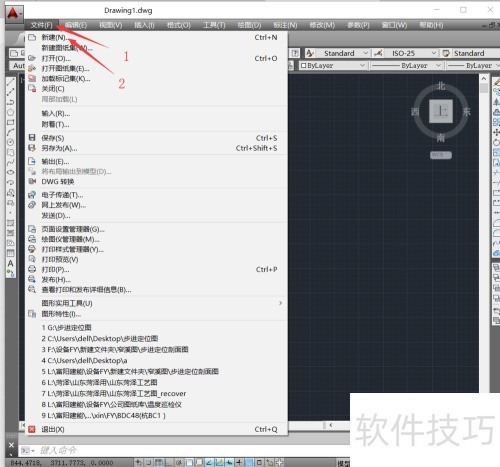This screenshot has height=467, width=500.
Task: Click the top 上 face of ViewCube
Action: [x=441, y=111]
